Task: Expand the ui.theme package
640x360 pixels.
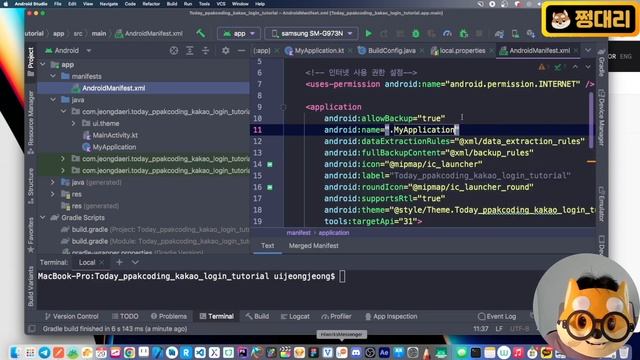Action: click(x=73, y=123)
